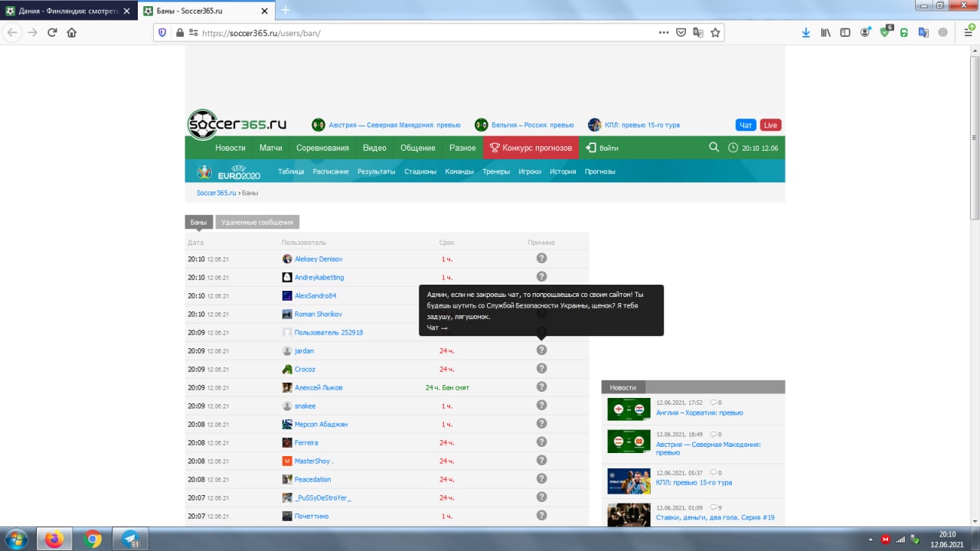Click the search magnifier on the site
This screenshot has width=980, height=551.
(x=714, y=148)
